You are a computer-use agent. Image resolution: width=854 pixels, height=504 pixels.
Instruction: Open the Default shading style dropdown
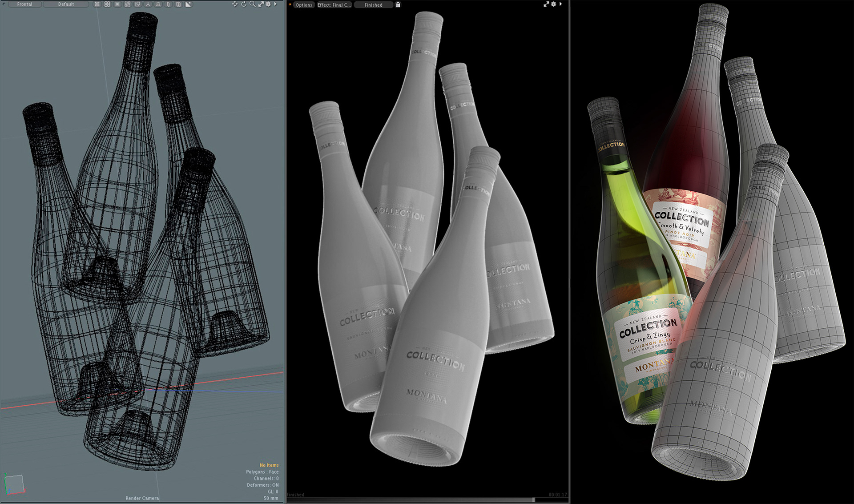[x=66, y=4]
